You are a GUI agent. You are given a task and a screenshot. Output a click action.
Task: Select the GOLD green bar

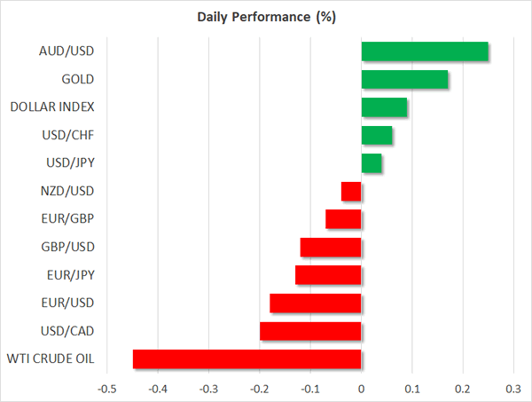point(404,80)
